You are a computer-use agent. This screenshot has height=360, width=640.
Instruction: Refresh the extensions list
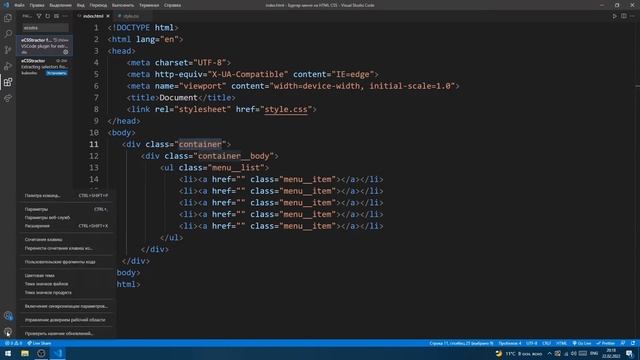(x=47, y=16)
